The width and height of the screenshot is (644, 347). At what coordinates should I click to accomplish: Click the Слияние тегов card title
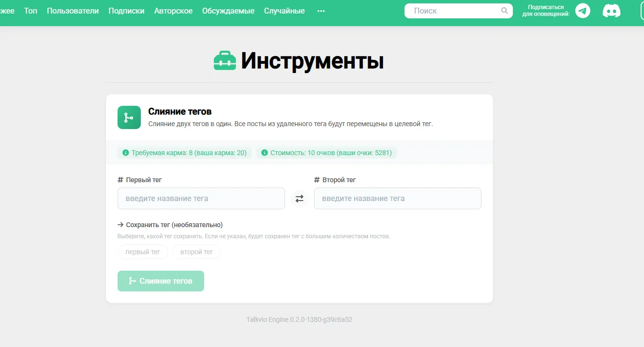(180, 112)
